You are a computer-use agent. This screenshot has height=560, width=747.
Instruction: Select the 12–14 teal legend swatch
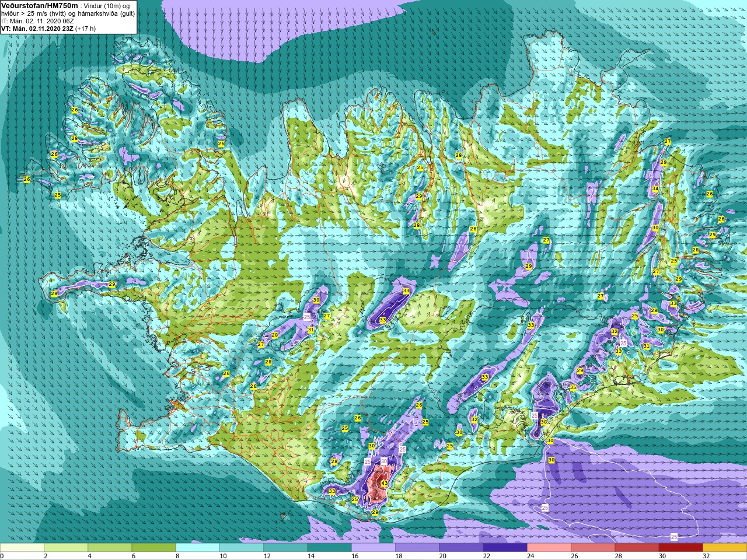click(285, 548)
